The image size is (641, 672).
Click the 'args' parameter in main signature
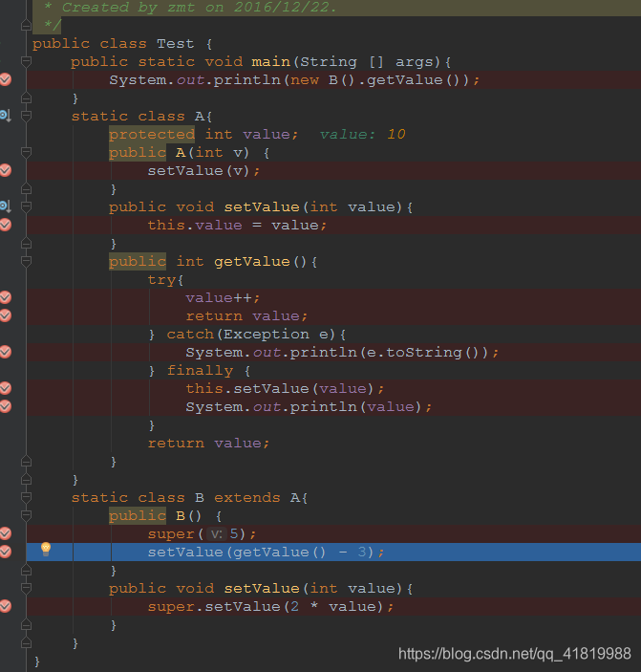tap(414, 62)
